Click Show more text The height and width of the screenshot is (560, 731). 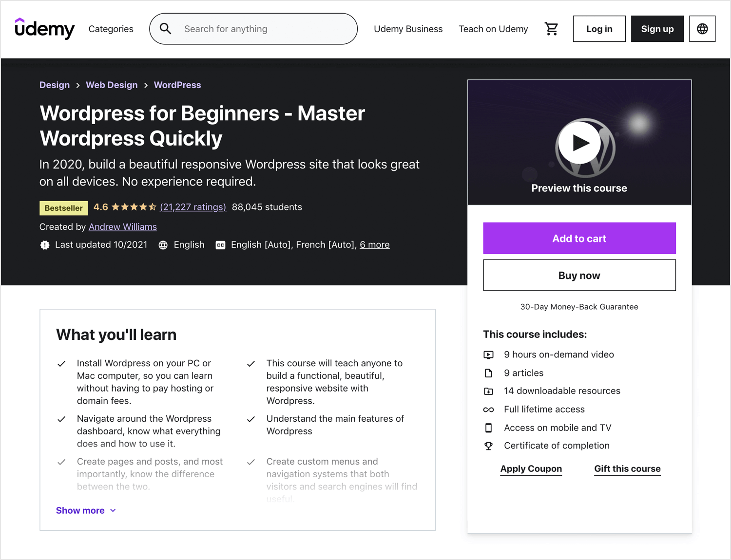(x=80, y=510)
